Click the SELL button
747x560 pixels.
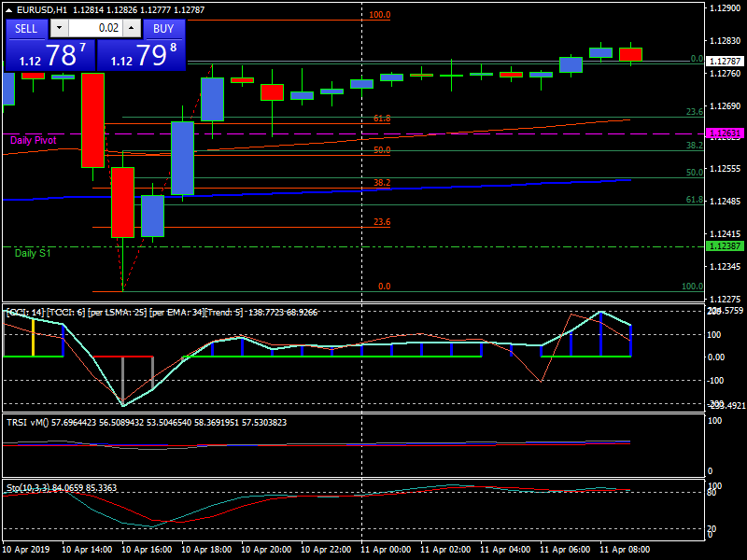coord(26,28)
